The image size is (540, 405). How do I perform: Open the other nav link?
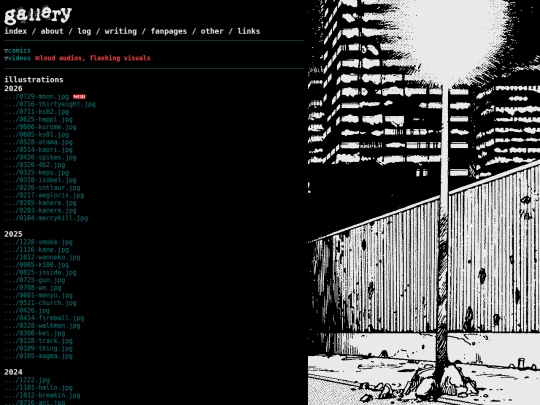click(212, 31)
